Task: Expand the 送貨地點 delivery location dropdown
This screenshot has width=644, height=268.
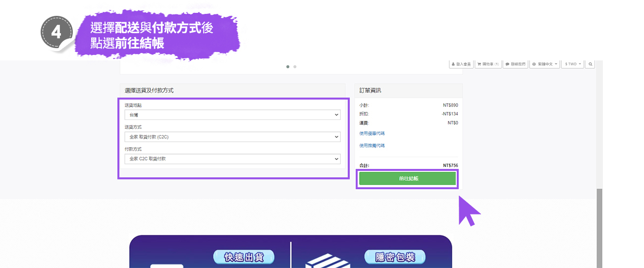Action: tap(232, 115)
